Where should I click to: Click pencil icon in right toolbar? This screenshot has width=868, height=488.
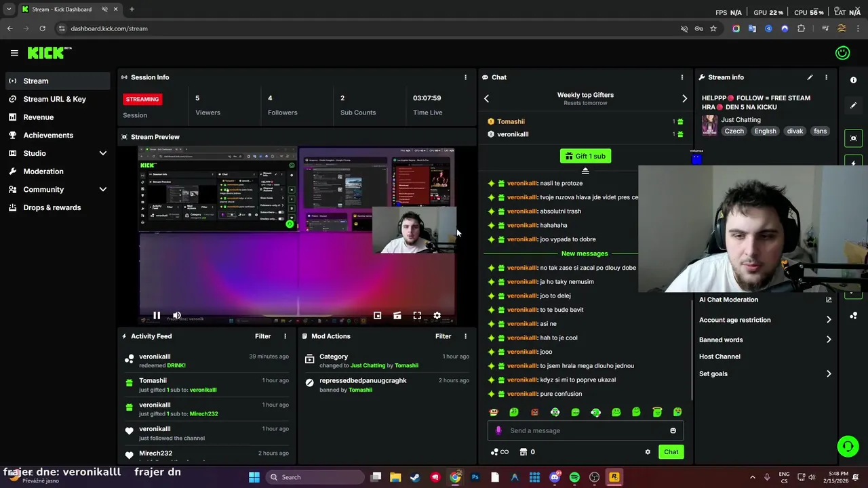coord(853,106)
